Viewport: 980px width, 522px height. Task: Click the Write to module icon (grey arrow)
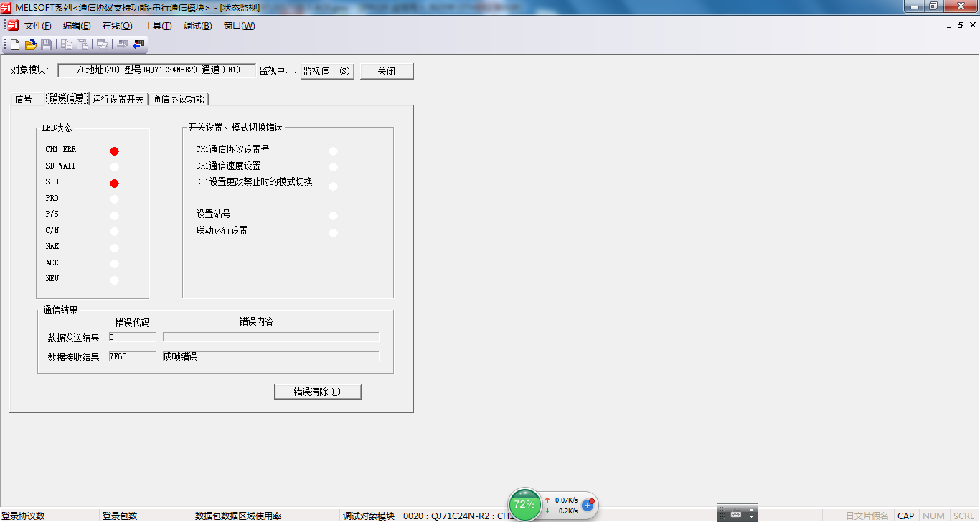pyautogui.click(x=122, y=44)
